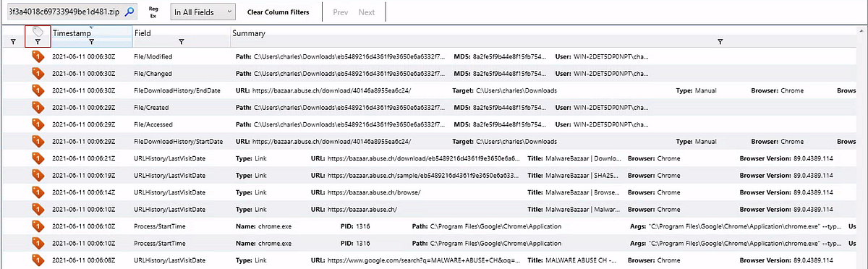Select the FileDownloadHistory/EndDate field cell
This screenshot has width=868, height=269.
point(177,90)
